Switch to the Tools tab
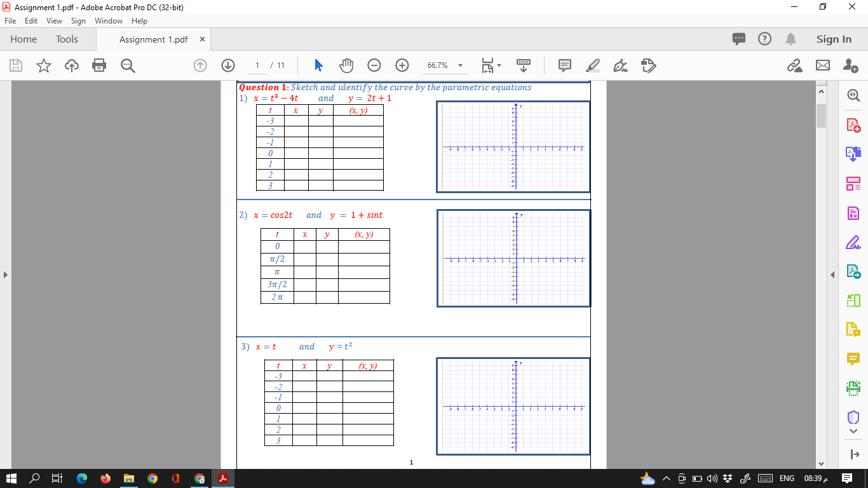Viewport: 868px width, 488px height. click(x=67, y=39)
